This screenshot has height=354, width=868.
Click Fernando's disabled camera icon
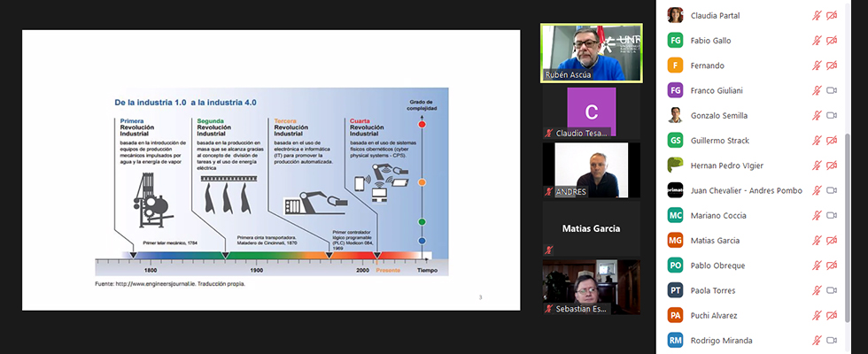832,65
